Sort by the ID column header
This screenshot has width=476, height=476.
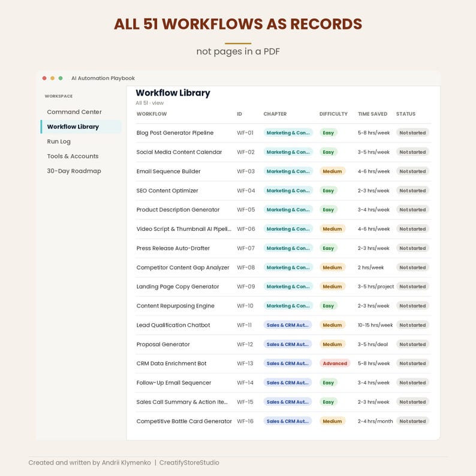tap(239, 114)
